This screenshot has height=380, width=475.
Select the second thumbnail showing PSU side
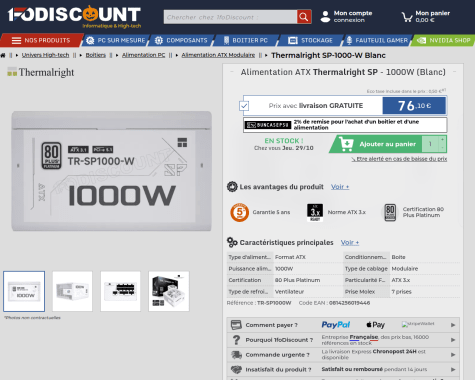tap(72, 291)
